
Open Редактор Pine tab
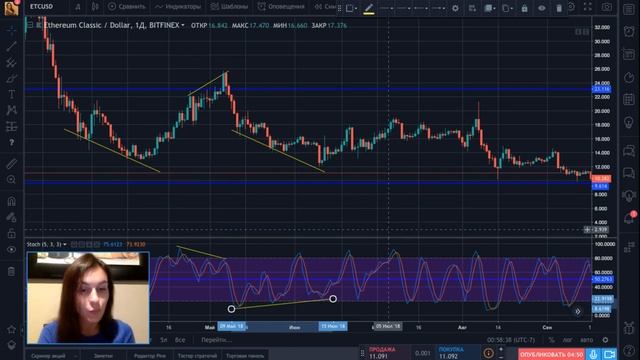point(149,356)
